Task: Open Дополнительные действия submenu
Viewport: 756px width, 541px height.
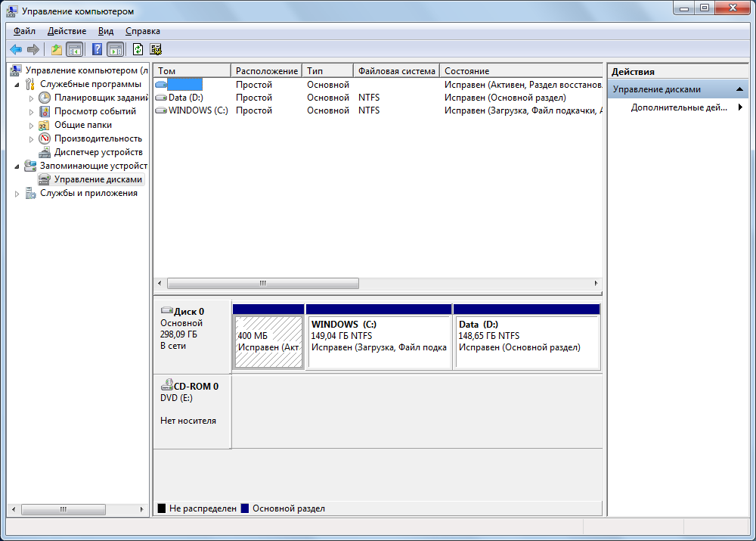Action: tap(678, 107)
